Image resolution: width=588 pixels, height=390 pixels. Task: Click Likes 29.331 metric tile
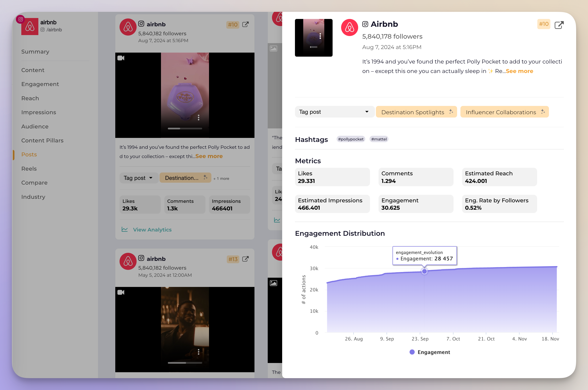[332, 177]
